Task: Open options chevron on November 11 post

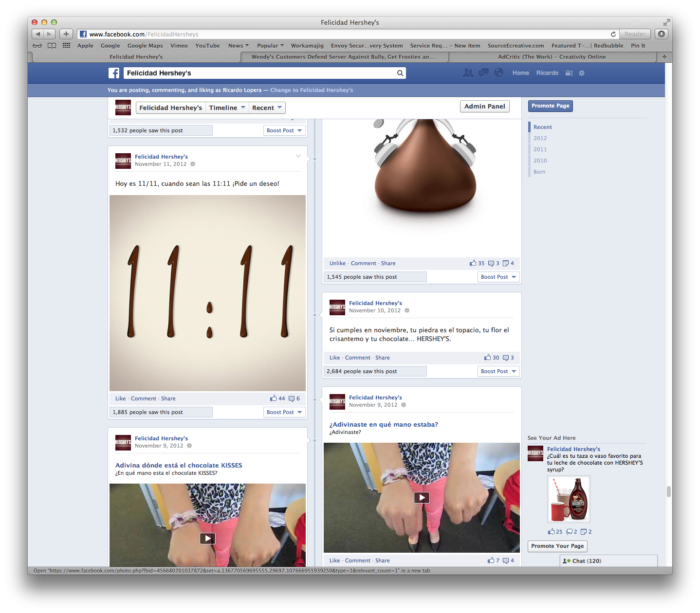Action: click(x=298, y=156)
